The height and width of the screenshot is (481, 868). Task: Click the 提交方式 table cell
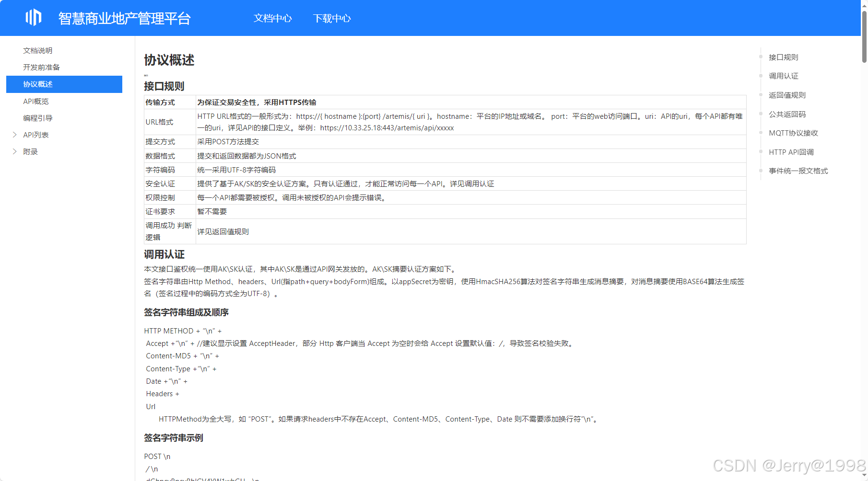[x=170, y=142]
